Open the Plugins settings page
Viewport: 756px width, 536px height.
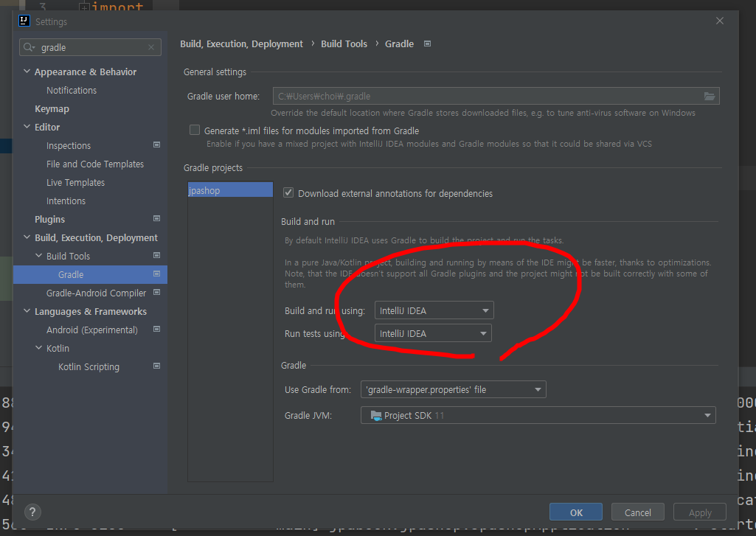49,219
